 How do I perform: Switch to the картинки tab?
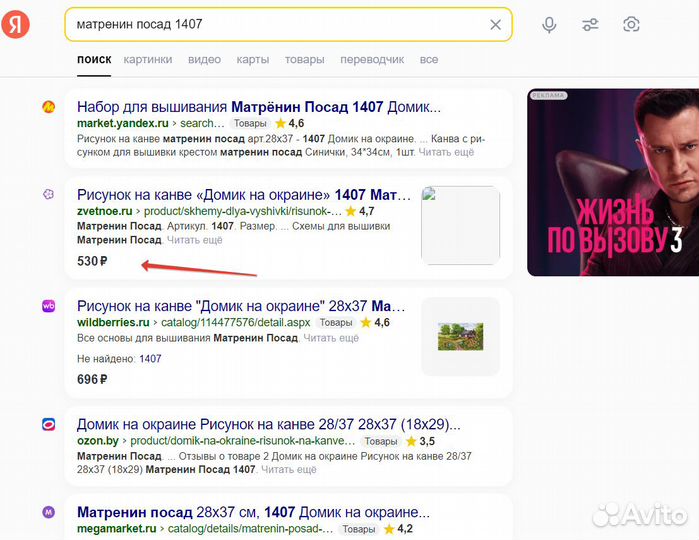(148, 59)
